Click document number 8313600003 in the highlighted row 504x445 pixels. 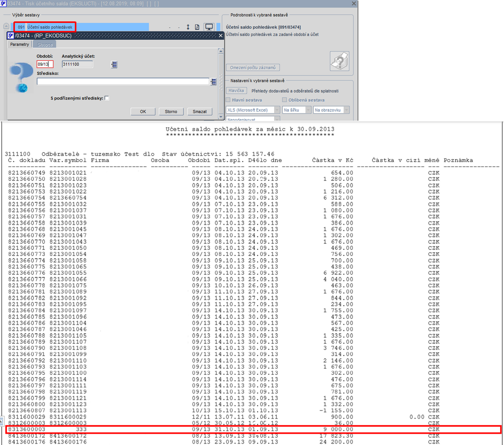pos(27,429)
